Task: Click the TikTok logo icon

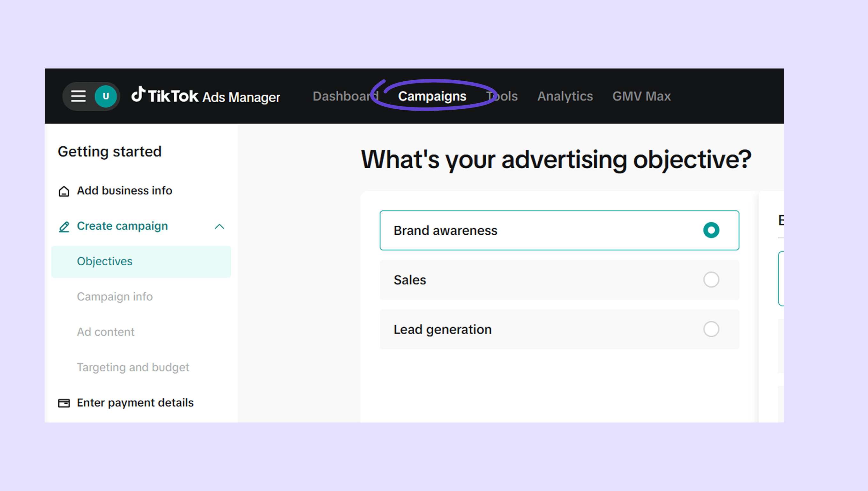Action: [138, 94]
